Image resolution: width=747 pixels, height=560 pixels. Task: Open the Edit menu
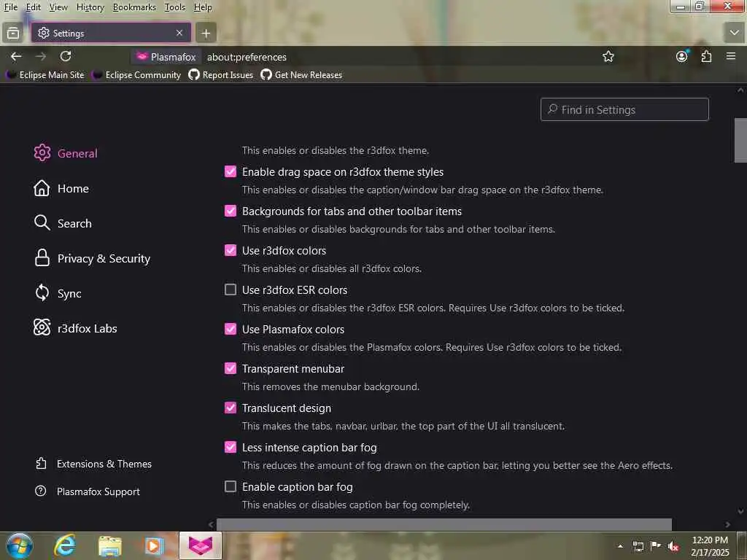point(34,7)
